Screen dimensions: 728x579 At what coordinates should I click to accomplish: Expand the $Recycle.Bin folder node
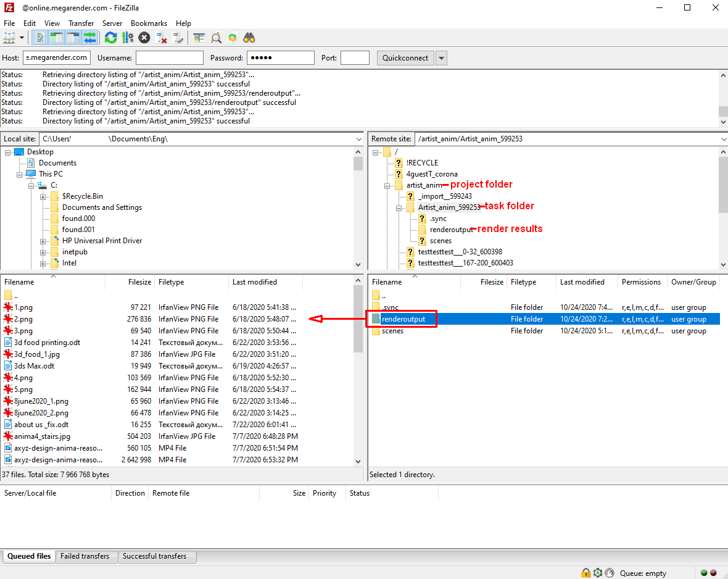point(43,197)
